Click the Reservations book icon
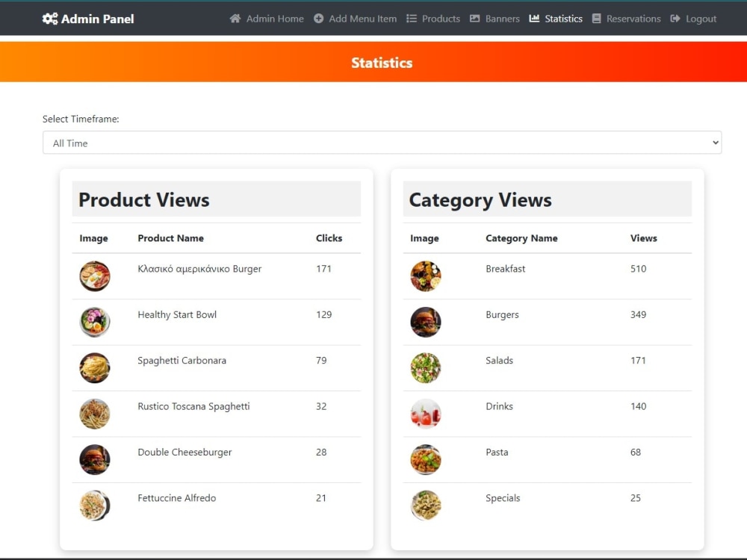 tap(596, 19)
